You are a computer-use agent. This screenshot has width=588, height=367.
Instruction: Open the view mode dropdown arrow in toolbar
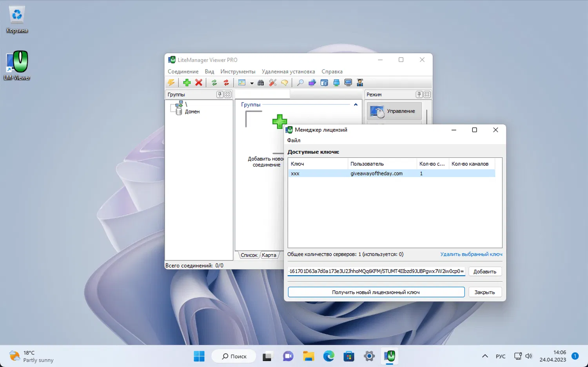pyautogui.click(x=252, y=83)
